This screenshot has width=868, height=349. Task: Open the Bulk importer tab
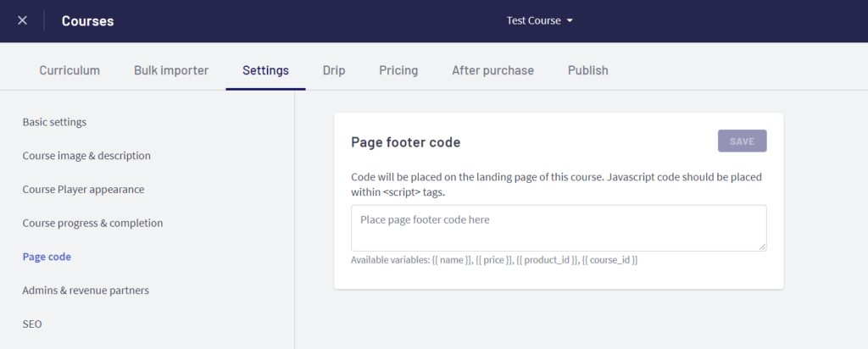[171, 70]
